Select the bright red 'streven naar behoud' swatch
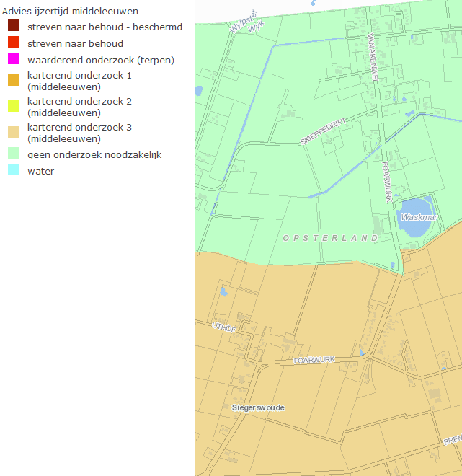This screenshot has height=476, width=462. click(x=13, y=43)
